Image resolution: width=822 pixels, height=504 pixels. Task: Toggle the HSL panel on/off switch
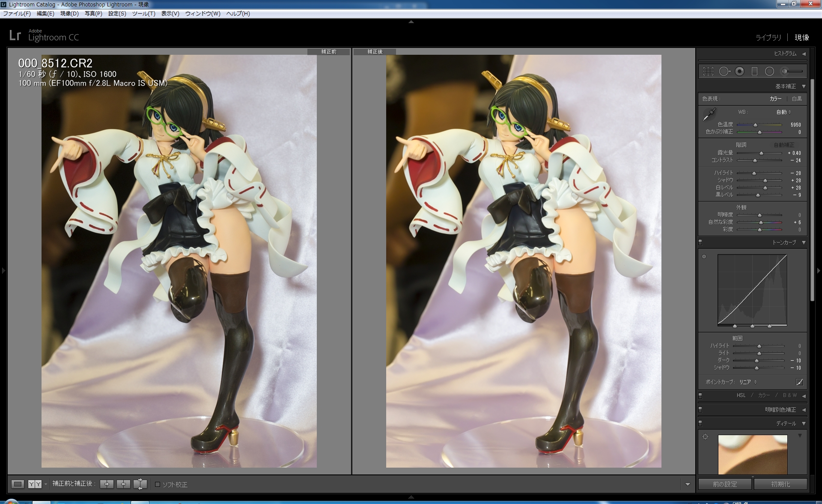(x=700, y=396)
